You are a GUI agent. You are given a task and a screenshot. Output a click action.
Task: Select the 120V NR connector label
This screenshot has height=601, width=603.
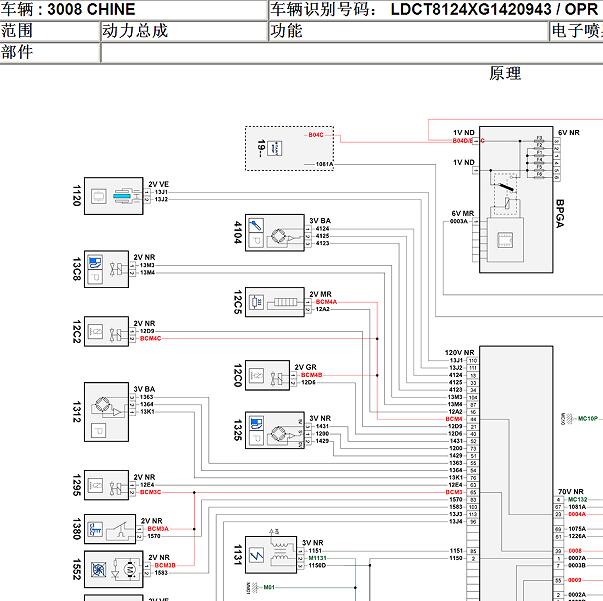click(460, 353)
